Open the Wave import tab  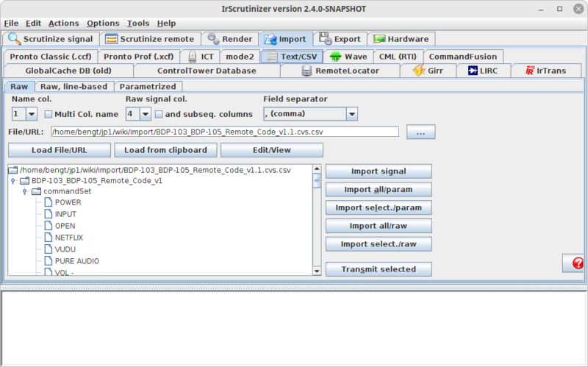[x=348, y=57]
